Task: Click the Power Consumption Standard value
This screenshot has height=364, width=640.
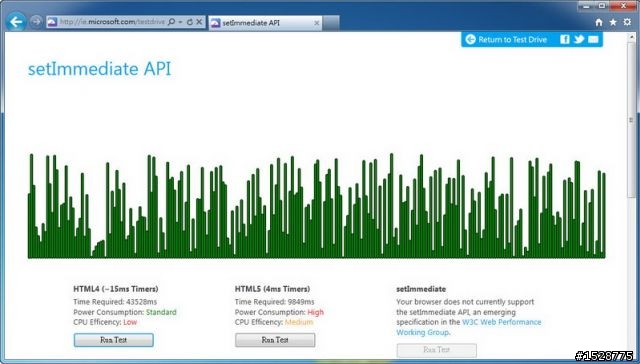Action: pos(161,312)
